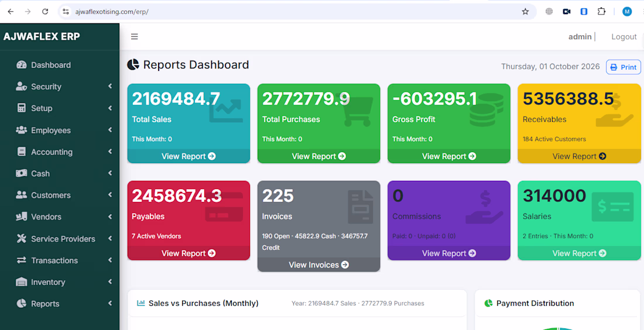Image resolution: width=644 pixels, height=330 pixels.
Task: View Report for Total Sales card
Action: point(189,156)
